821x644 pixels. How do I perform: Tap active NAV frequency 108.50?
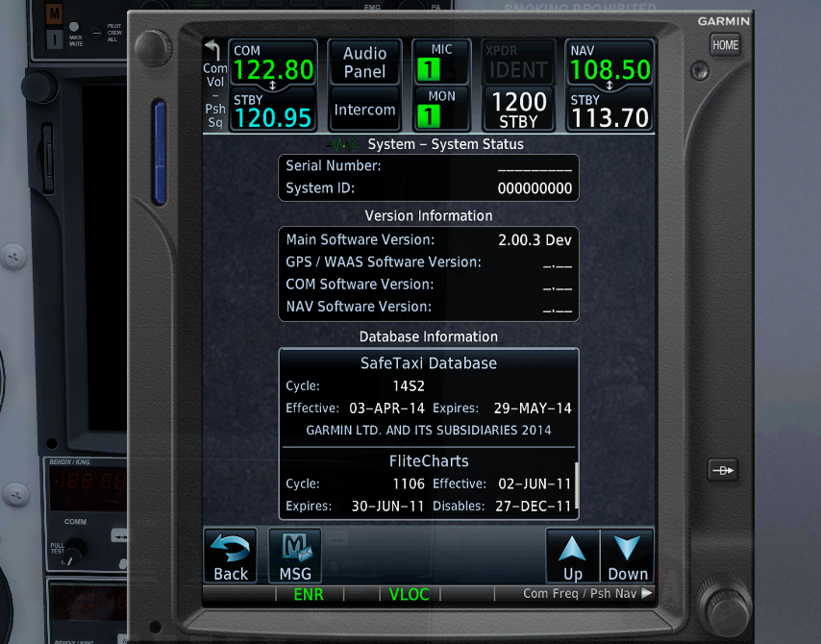pos(610,62)
